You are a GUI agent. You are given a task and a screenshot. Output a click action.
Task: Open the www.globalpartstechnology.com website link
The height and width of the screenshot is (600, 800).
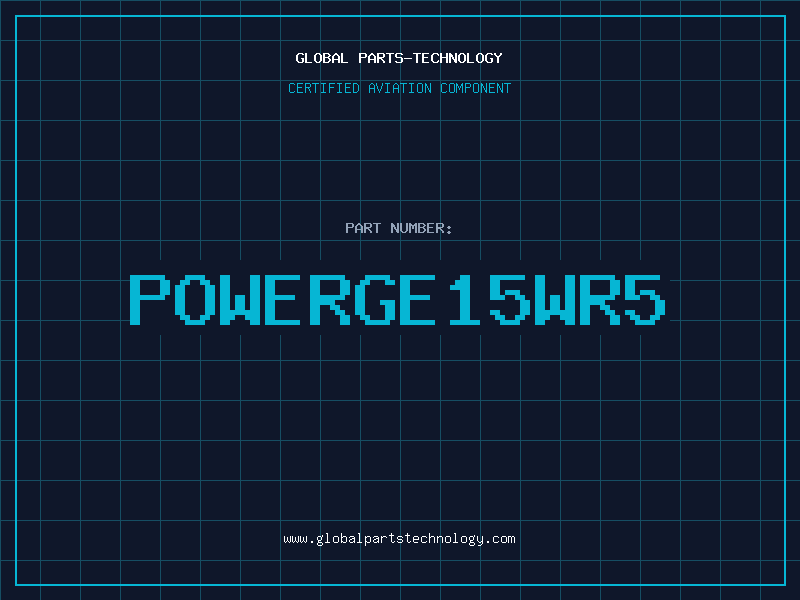399,539
